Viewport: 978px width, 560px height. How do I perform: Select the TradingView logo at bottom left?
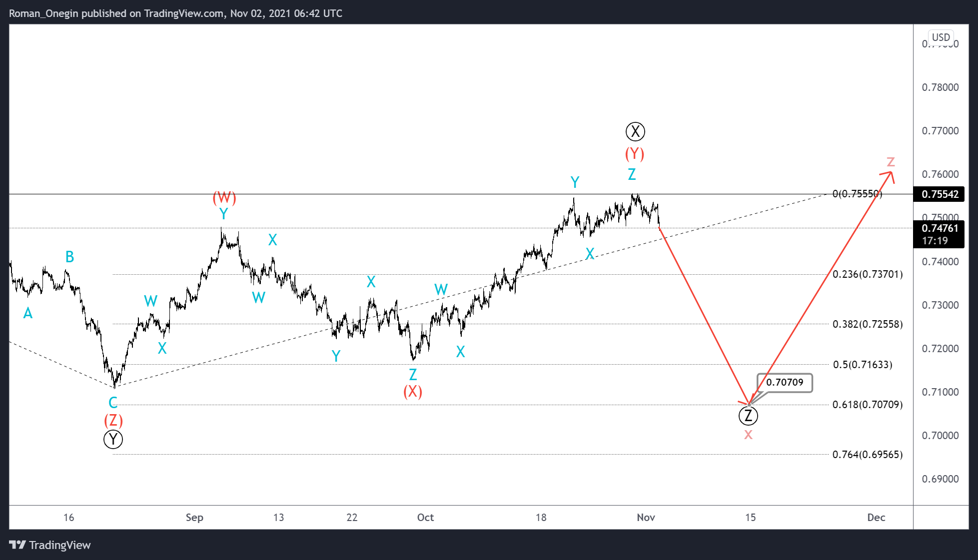(x=49, y=545)
